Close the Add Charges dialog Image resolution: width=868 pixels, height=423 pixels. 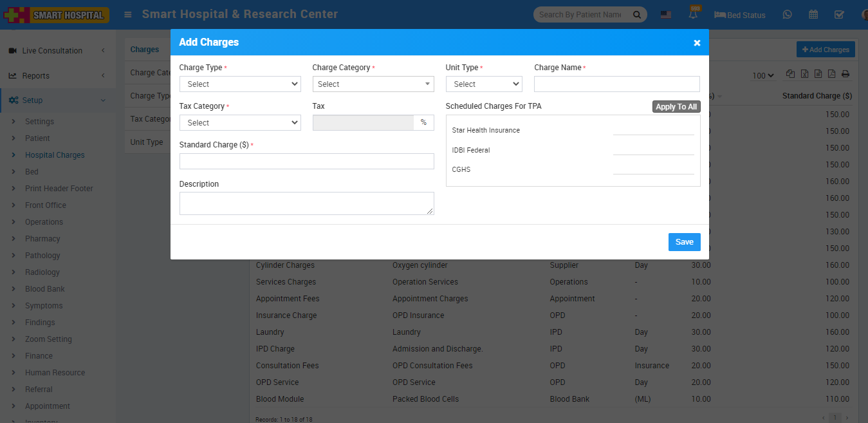click(697, 42)
